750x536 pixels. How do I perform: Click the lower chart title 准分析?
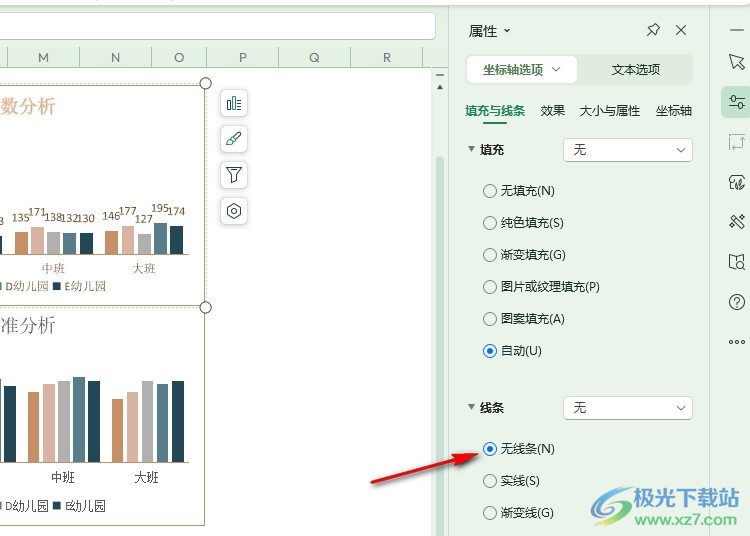point(28,325)
